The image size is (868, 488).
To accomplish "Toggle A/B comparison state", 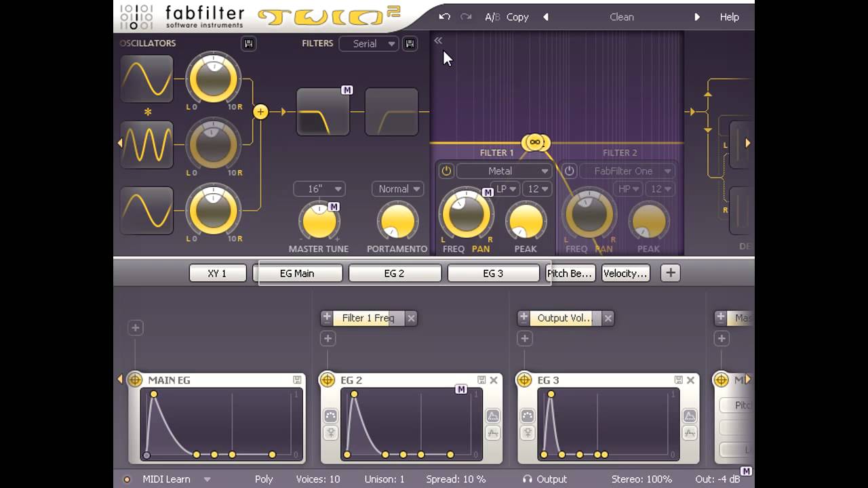I will click(x=492, y=17).
